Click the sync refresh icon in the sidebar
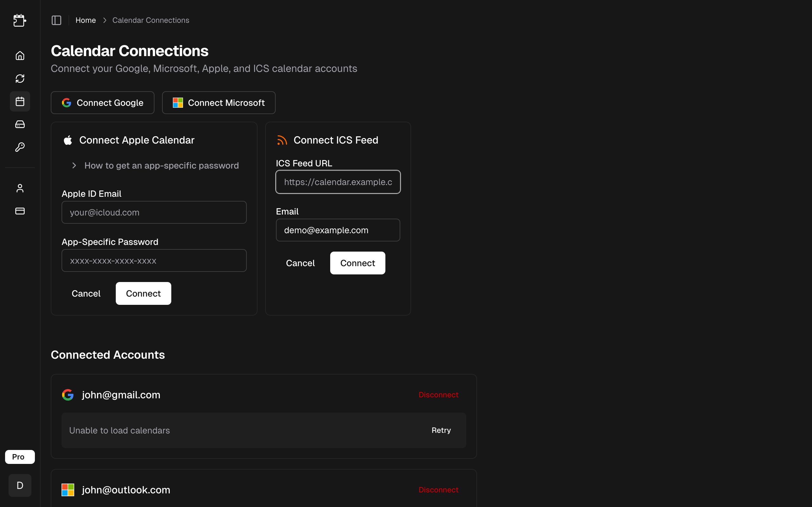Screen dimensions: 812x507 pos(20,79)
